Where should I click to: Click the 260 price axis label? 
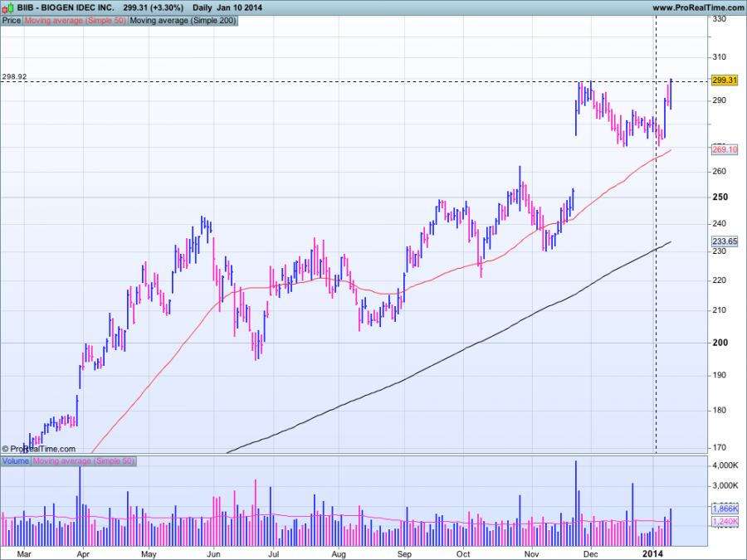point(720,172)
